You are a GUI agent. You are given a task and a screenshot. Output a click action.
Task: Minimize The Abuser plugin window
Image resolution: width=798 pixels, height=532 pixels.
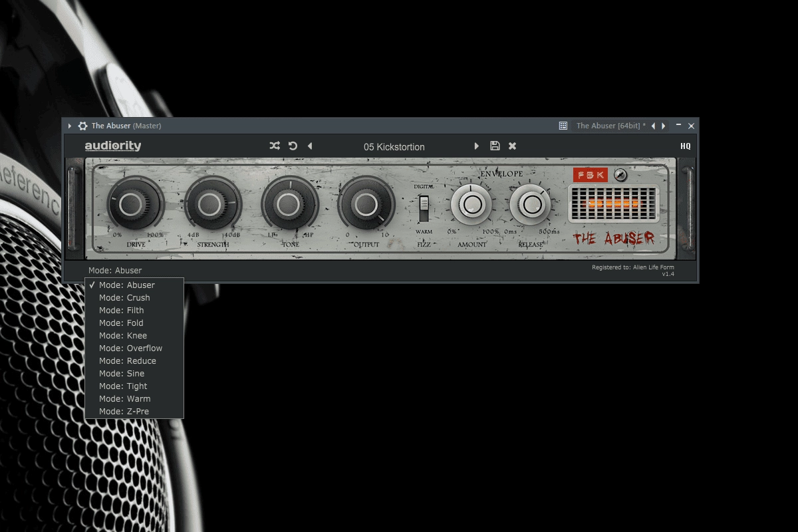pos(678,125)
